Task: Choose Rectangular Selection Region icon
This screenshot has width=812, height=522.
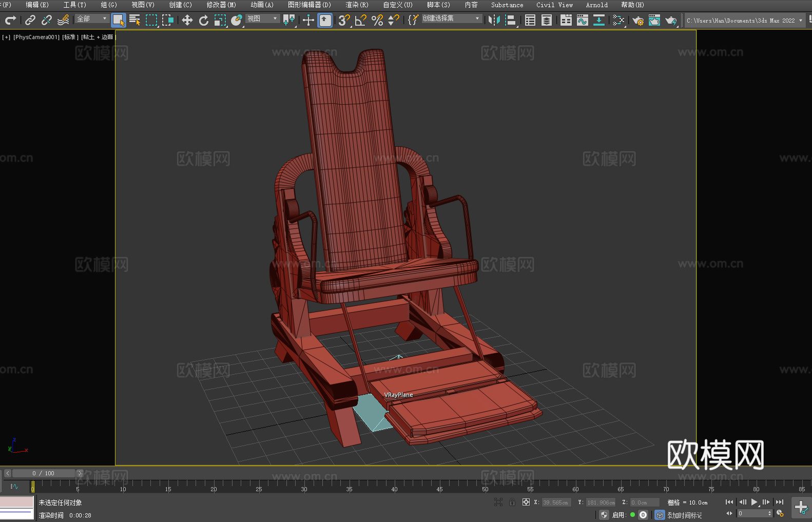Action: tap(151, 21)
